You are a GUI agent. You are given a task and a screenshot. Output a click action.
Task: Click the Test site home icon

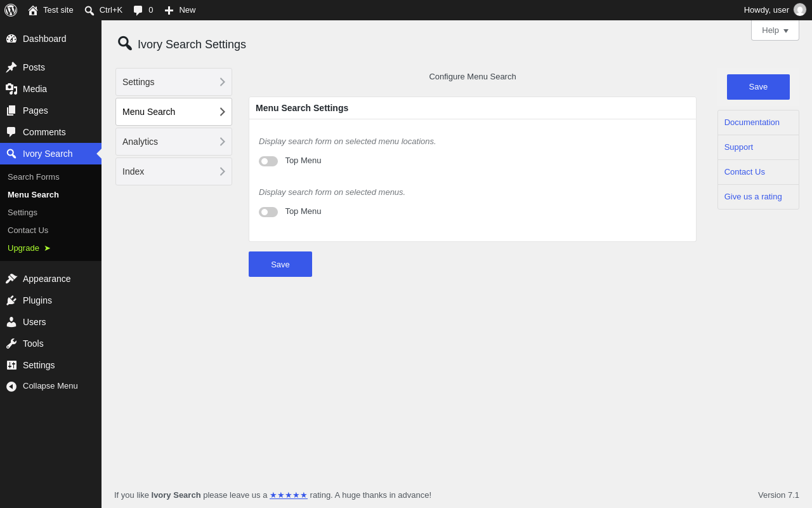(x=33, y=10)
